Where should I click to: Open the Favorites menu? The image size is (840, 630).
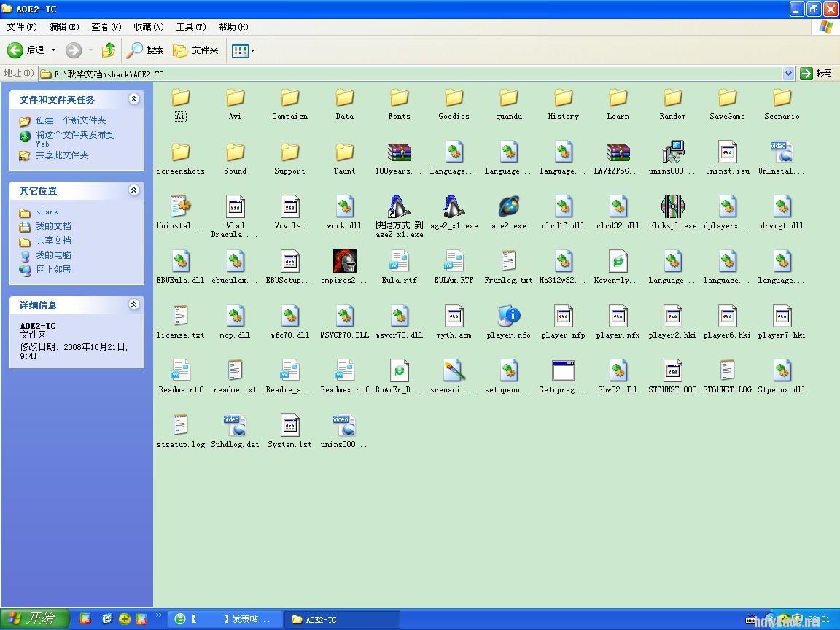148,27
